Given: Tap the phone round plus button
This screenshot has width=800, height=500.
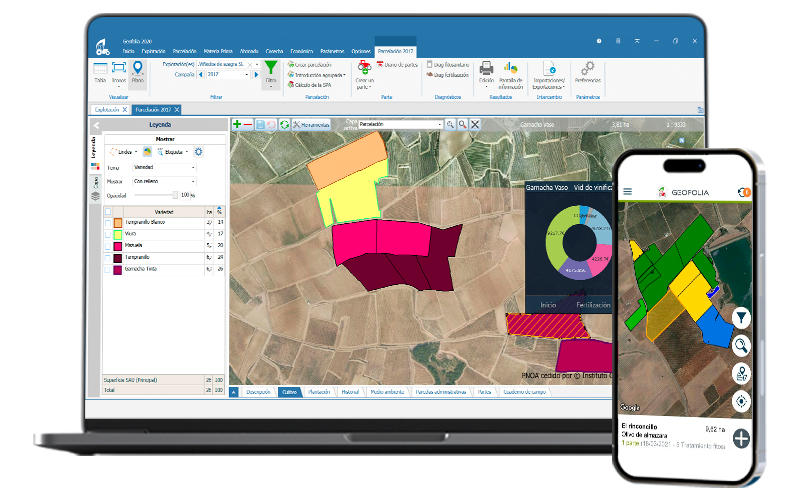Looking at the screenshot, I should coord(741,438).
